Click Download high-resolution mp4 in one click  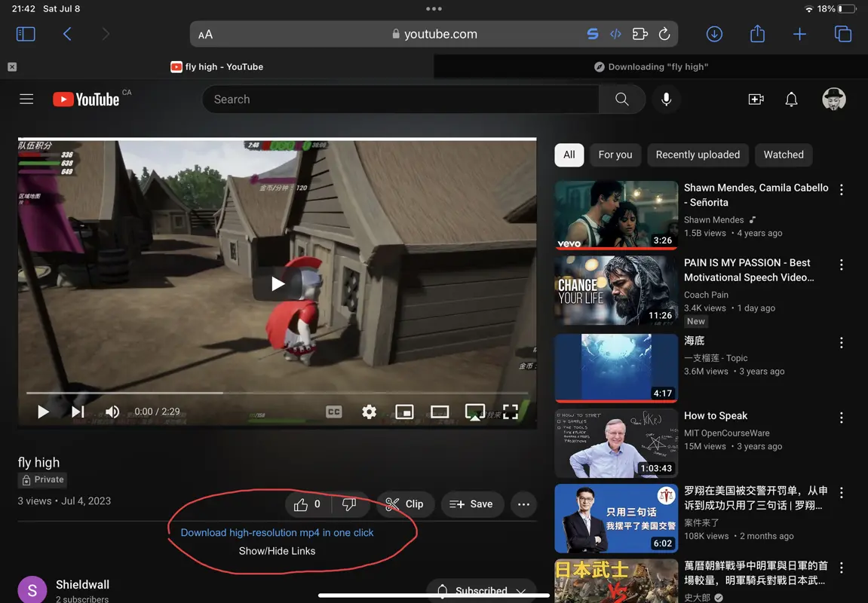click(277, 532)
